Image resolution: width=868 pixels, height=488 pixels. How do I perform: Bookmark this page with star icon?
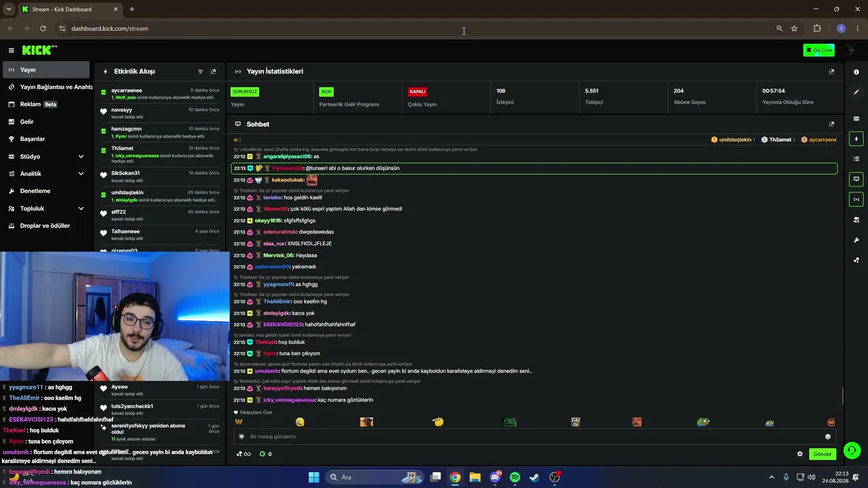tap(794, 28)
